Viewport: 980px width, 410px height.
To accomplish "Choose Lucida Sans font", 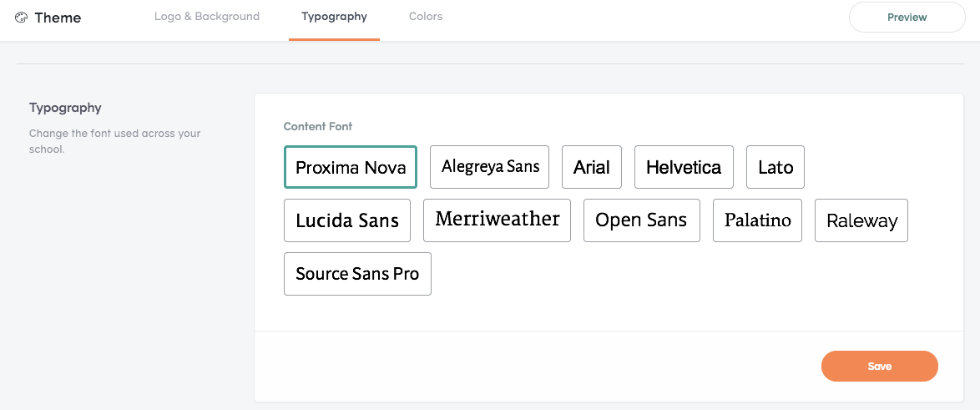I will pos(347,220).
